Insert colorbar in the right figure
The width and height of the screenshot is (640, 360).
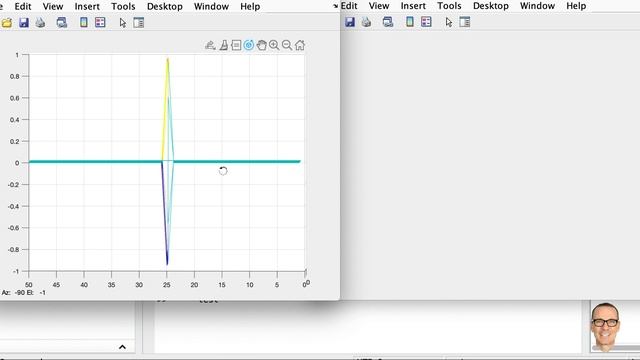click(410, 22)
